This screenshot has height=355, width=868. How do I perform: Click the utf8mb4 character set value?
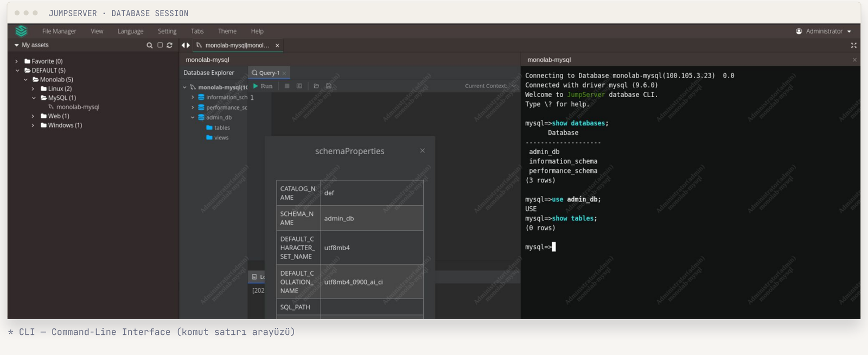pyautogui.click(x=337, y=248)
